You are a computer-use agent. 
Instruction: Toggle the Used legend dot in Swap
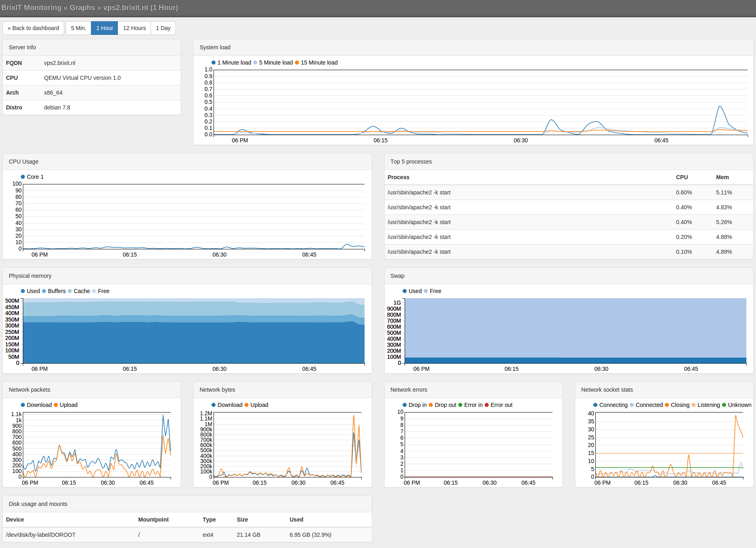pyautogui.click(x=404, y=291)
